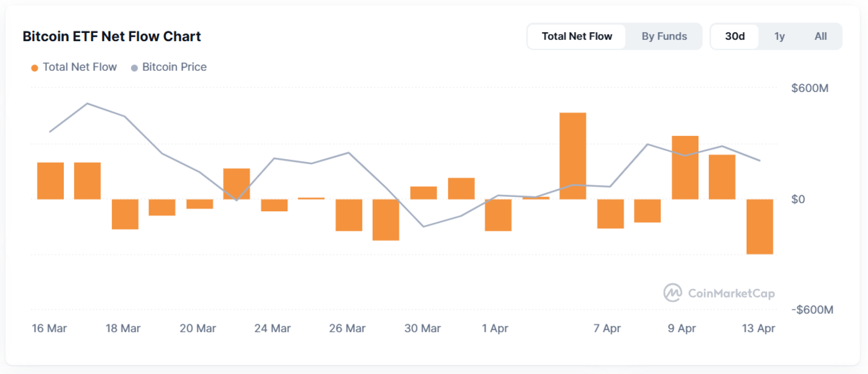Select the All time range
Screen dimensions: 868x374
[820, 36]
